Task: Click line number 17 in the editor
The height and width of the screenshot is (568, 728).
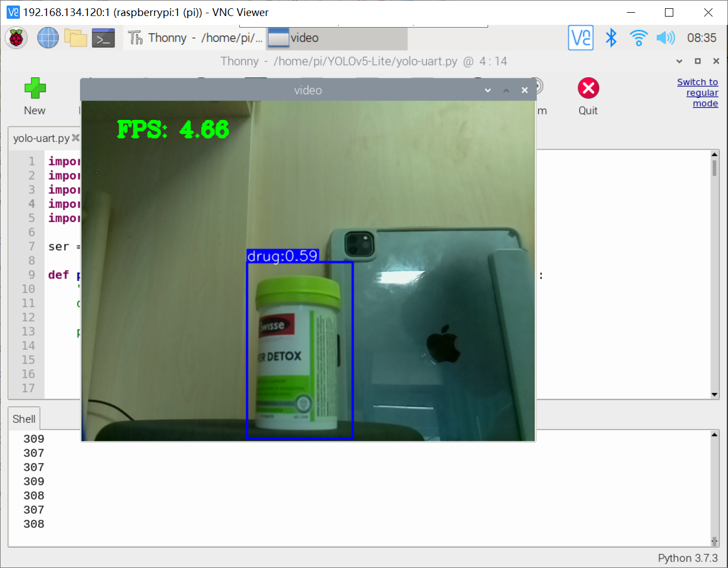Action: click(29, 388)
